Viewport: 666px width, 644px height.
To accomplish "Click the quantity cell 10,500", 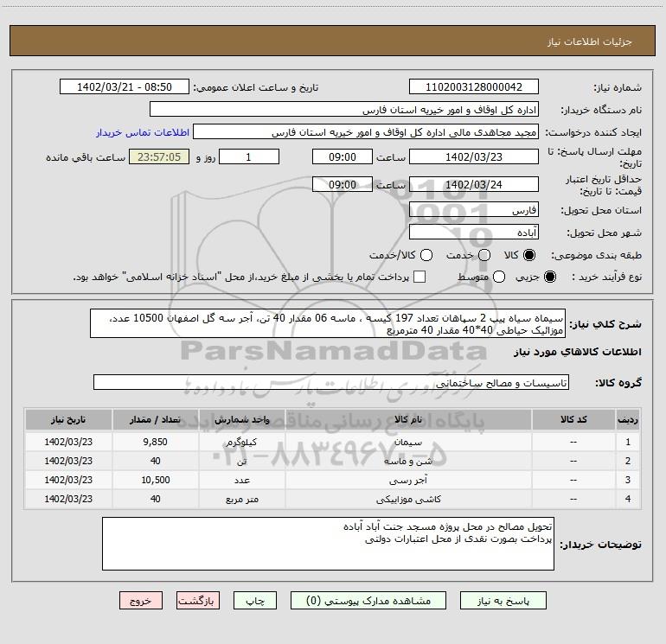I will [x=156, y=480].
